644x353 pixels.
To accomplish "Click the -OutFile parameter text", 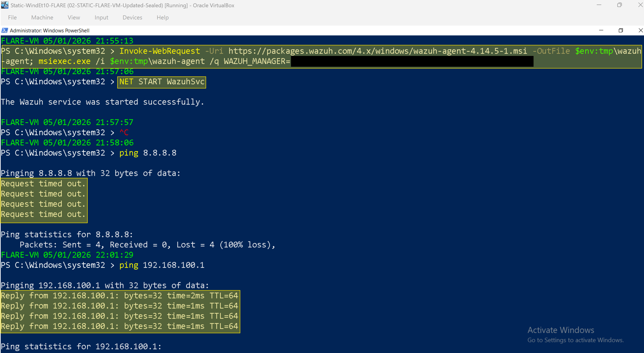I will (551, 51).
